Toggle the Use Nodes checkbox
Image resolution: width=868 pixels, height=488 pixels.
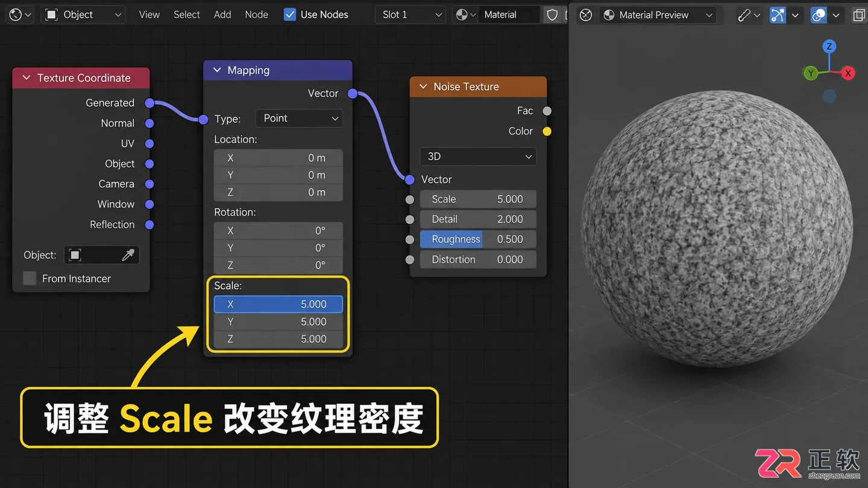[x=290, y=14]
